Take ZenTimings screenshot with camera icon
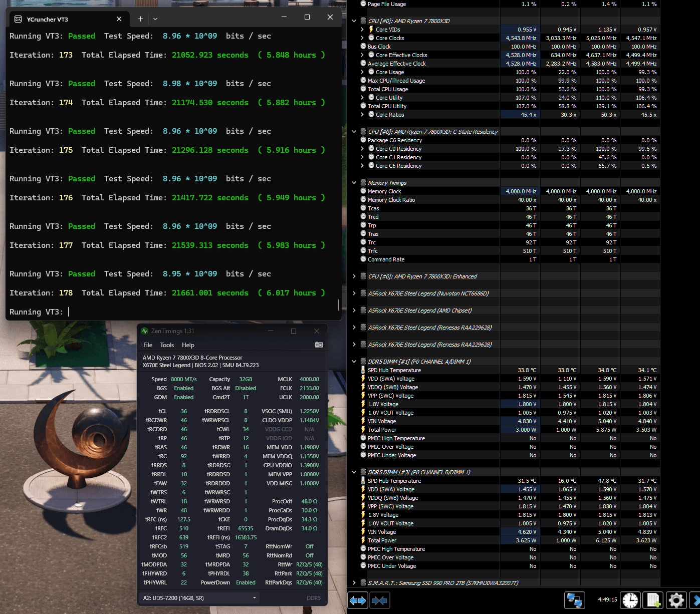The width and height of the screenshot is (700, 614). pos(319,345)
